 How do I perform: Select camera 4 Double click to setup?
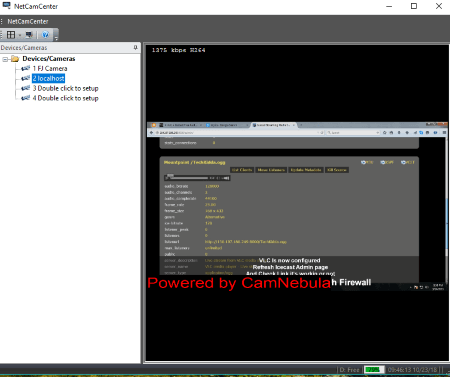(x=65, y=98)
